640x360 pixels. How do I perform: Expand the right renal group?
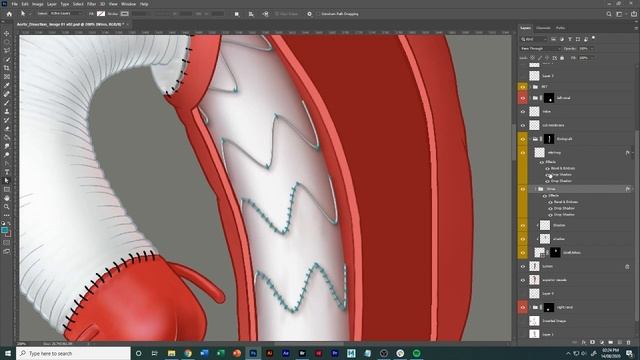[530, 307]
